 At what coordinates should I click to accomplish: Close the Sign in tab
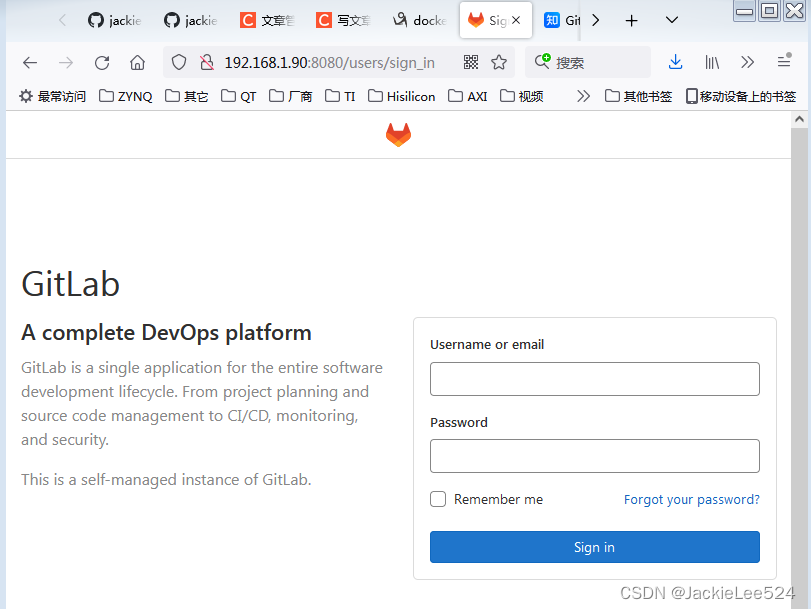tap(516, 20)
